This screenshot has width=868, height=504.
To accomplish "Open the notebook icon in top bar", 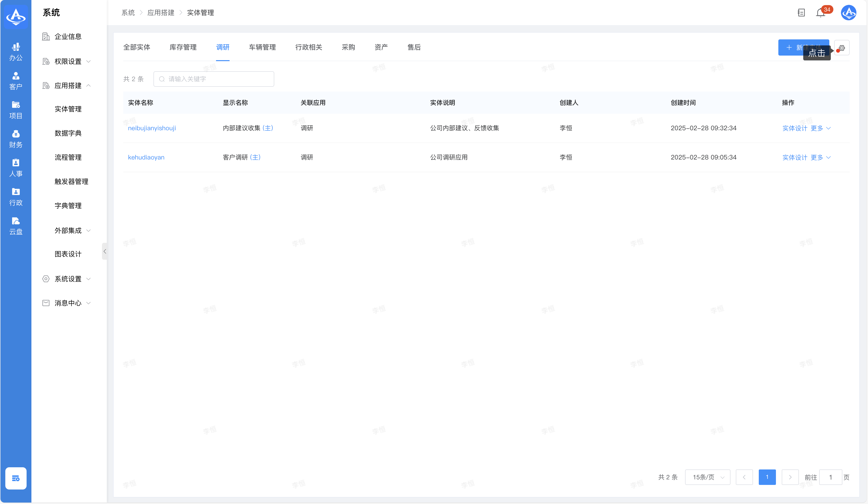I will (x=801, y=13).
